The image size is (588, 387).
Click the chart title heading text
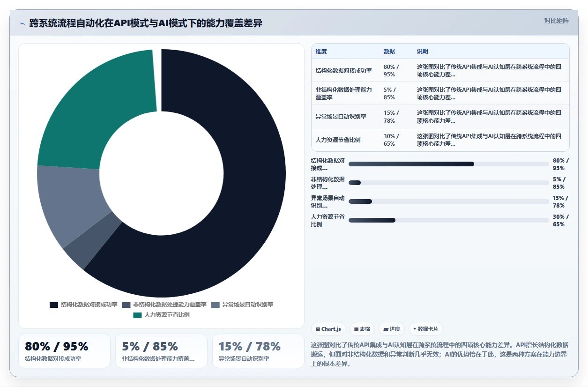tap(146, 23)
